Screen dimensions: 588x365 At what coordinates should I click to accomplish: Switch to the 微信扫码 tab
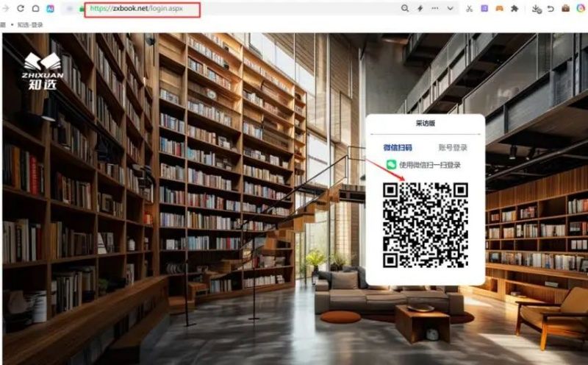(x=398, y=147)
